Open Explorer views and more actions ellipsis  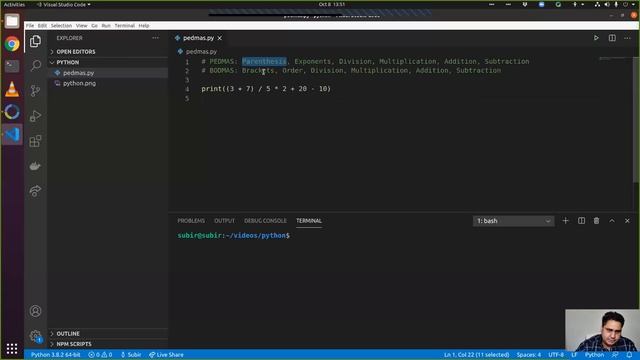[156, 38]
